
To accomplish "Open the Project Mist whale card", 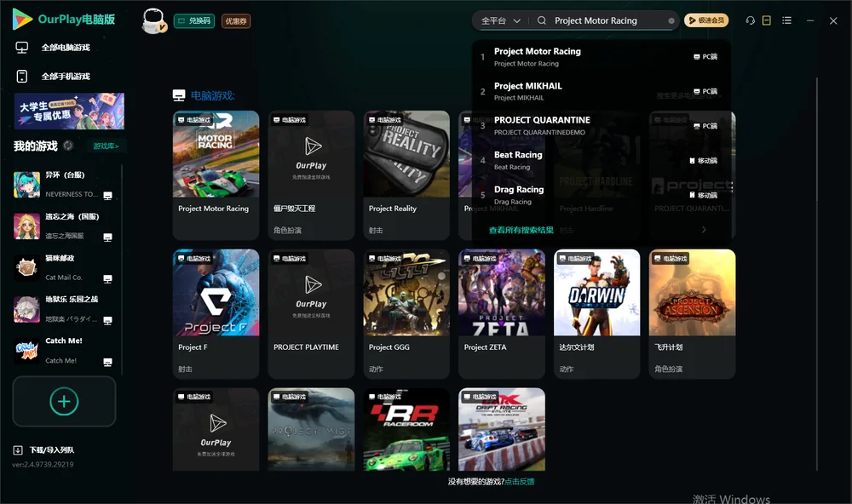I will pos(311,429).
